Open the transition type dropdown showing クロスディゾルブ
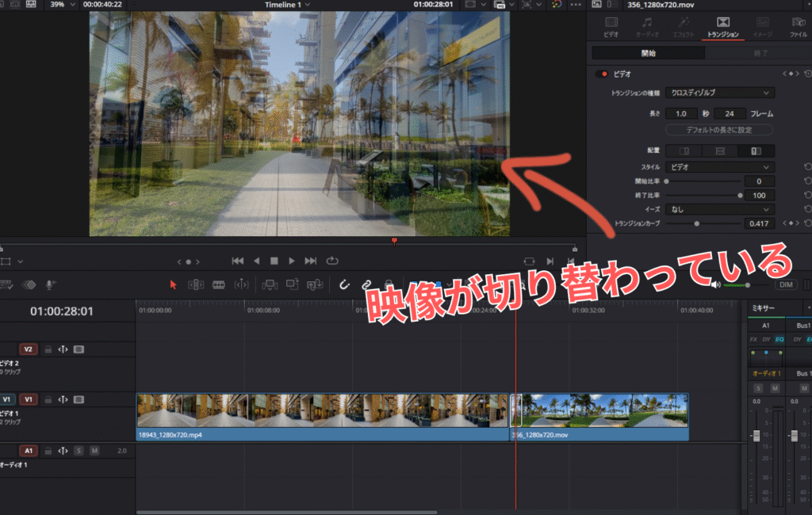This screenshot has width=812, height=515. coord(720,93)
